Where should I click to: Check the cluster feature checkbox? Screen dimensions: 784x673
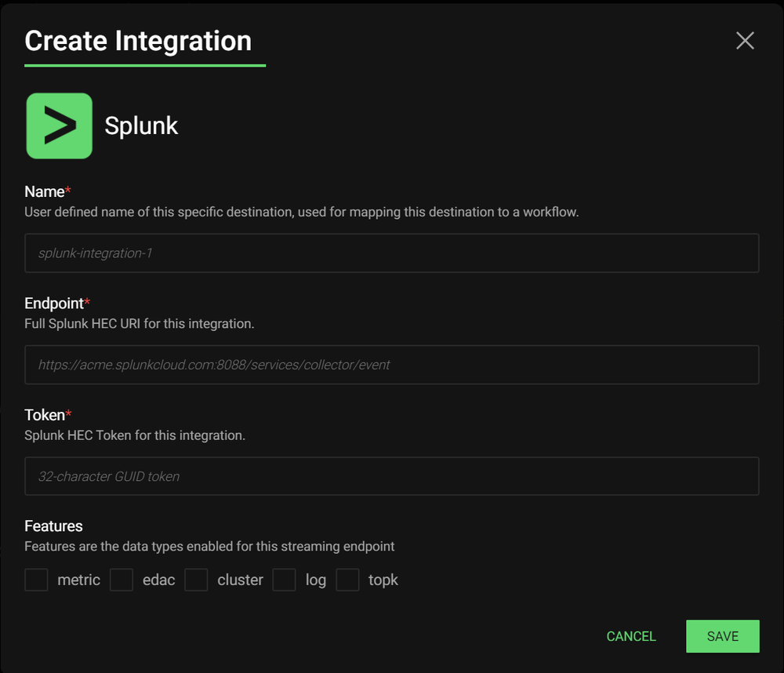(196, 580)
